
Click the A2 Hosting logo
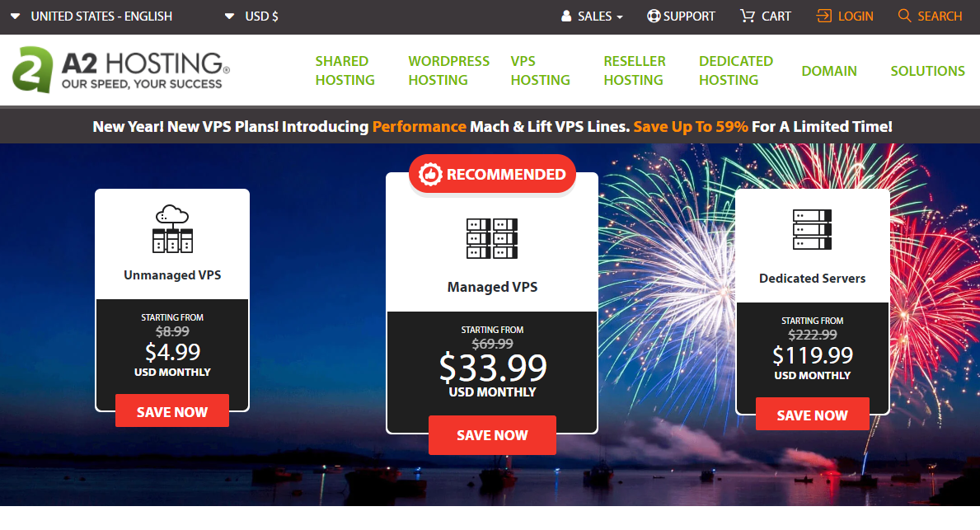[x=121, y=70]
